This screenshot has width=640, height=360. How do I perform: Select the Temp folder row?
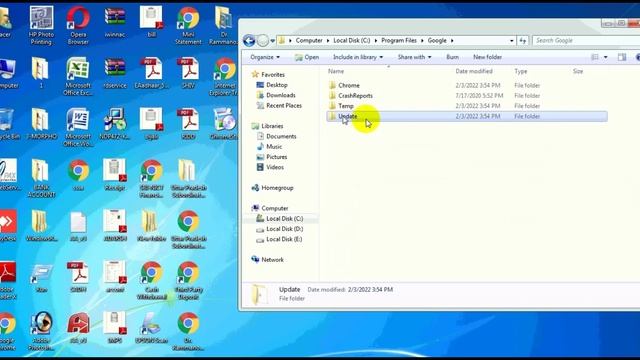pyautogui.click(x=467, y=106)
